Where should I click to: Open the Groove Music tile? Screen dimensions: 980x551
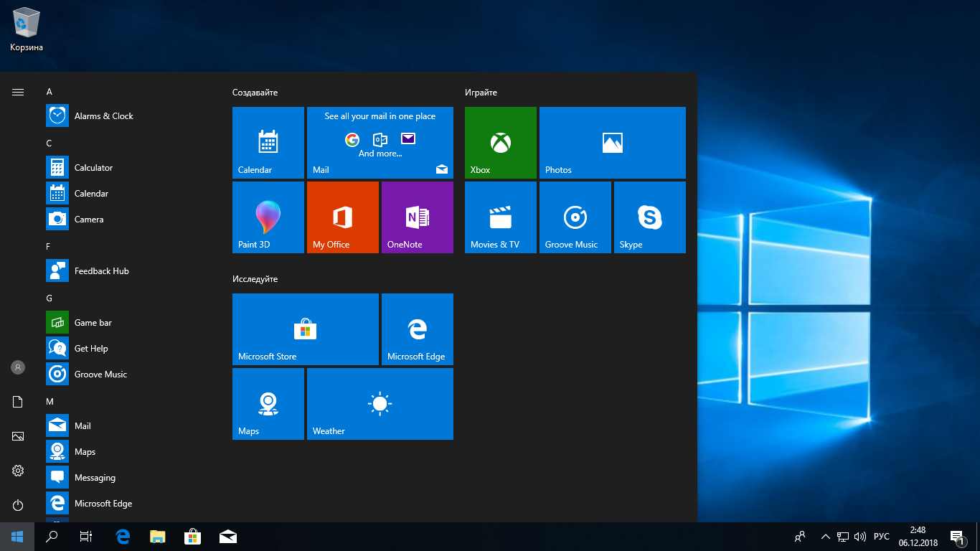[x=575, y=217]
